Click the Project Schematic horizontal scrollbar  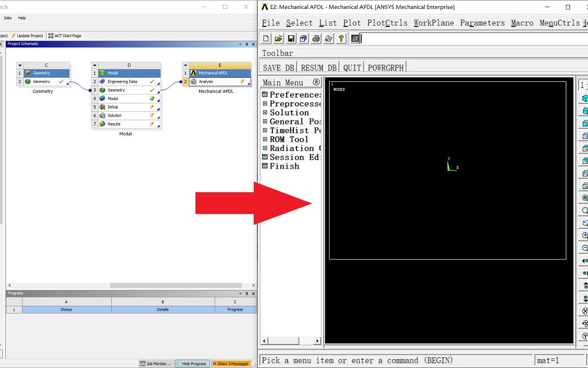(x=176, y=285)
